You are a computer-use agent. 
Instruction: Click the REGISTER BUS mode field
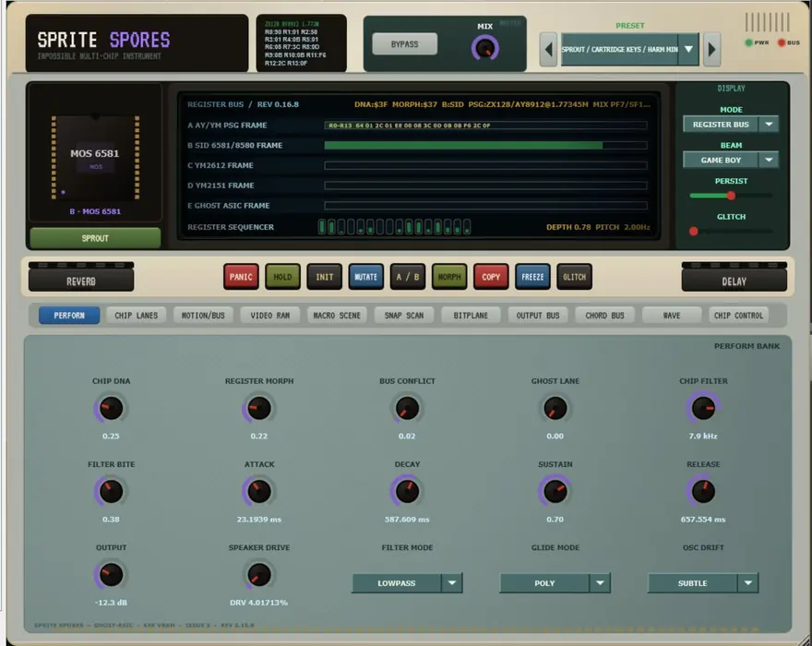pos(721,125)
